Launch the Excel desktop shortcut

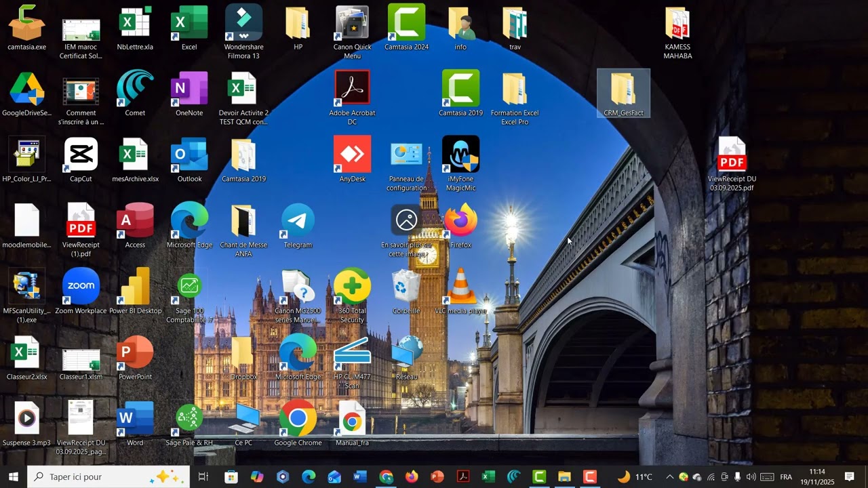coord(189,28)
